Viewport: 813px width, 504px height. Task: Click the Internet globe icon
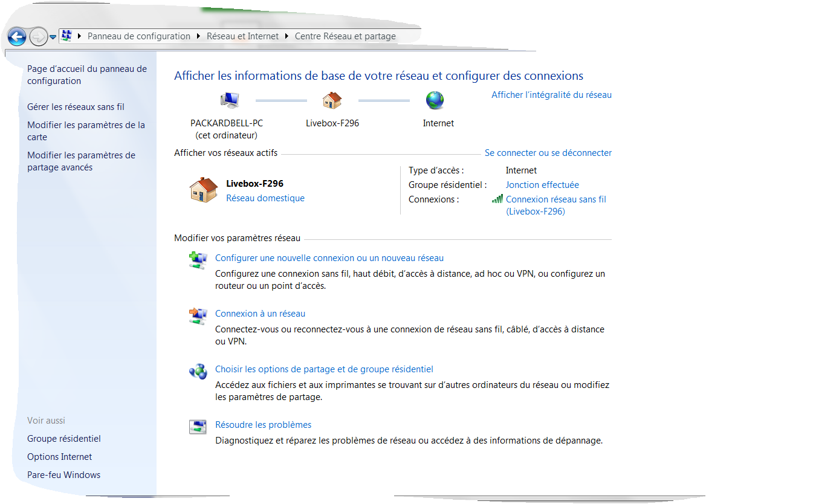click(x=435, y=100)
